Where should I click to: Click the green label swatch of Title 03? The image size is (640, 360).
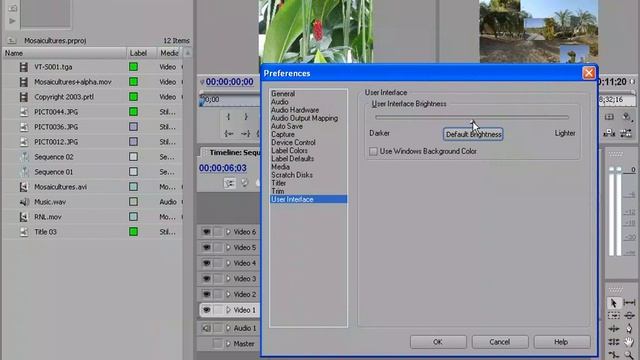coord(133,232)
